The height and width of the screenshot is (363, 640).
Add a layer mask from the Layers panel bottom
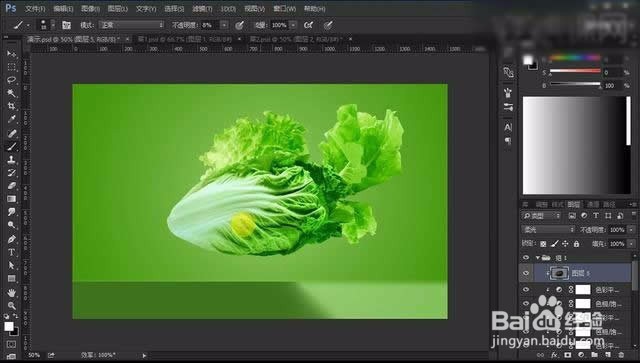click(567, 355)
